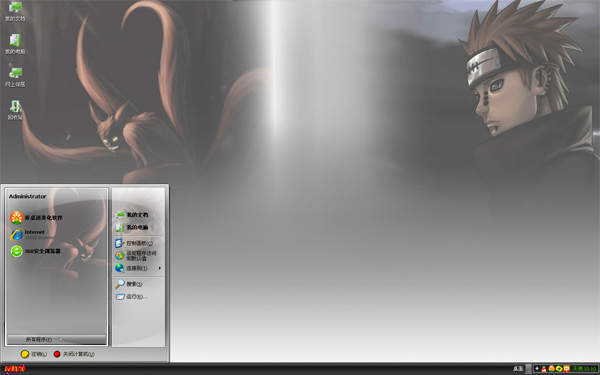Expand the All Programs list
This screenshot has width=600, height=375.
pyautogui.click(x=56, y=339)
